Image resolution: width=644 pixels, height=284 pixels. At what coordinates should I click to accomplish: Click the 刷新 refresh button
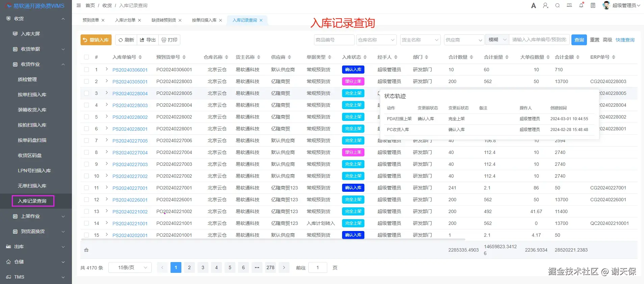pyautogui.click(x=126, y=40)
